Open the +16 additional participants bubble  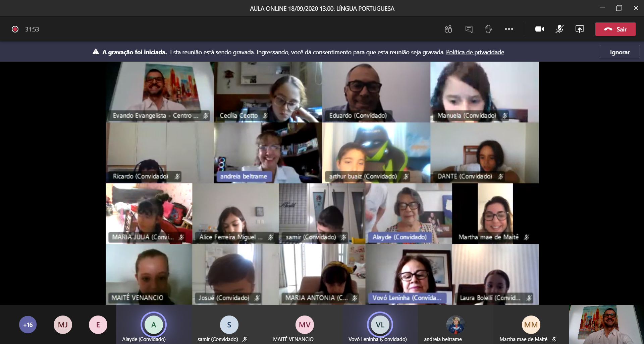coord(28,325)
